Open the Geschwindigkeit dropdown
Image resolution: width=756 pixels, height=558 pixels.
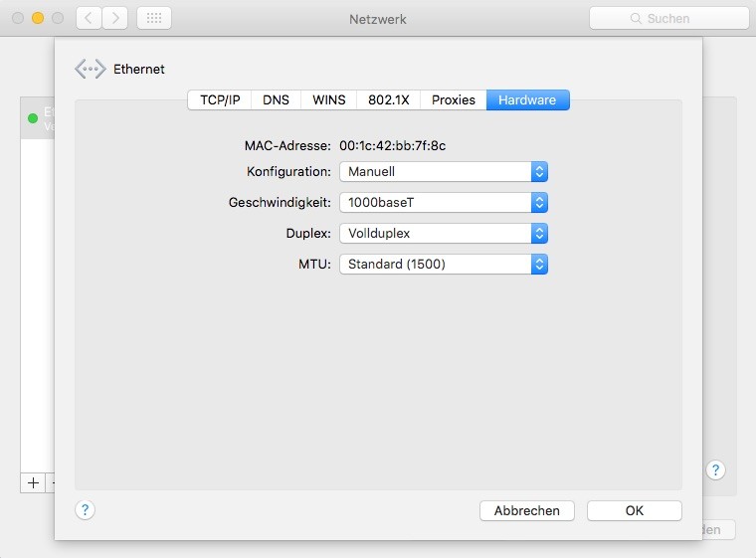pos(444,203)
